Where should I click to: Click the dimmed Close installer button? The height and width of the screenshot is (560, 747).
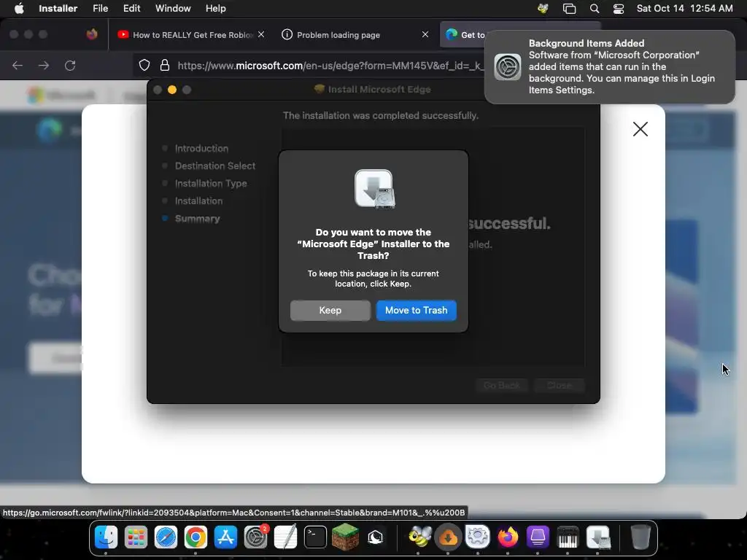click(559, 385)
